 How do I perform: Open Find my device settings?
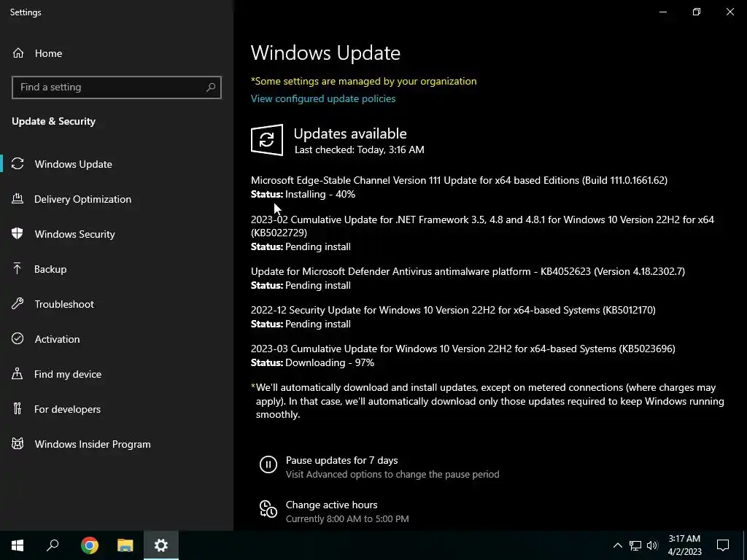click(x=116, y=374)
